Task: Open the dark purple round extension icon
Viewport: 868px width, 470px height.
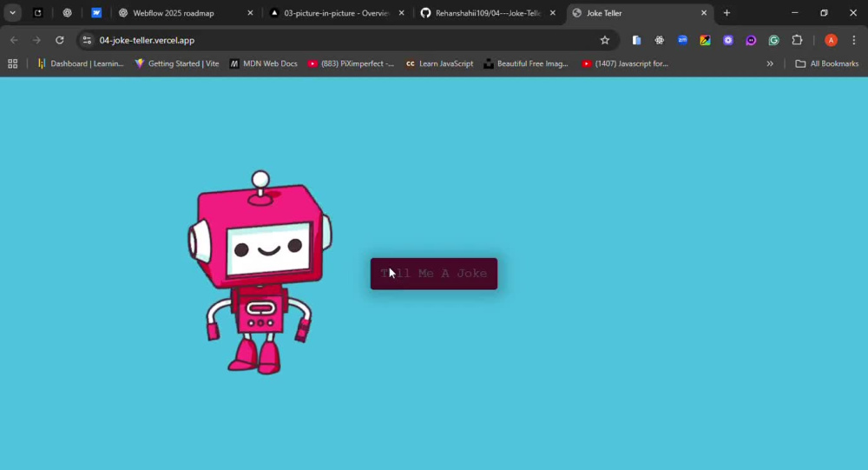Action: pos(751,40)
